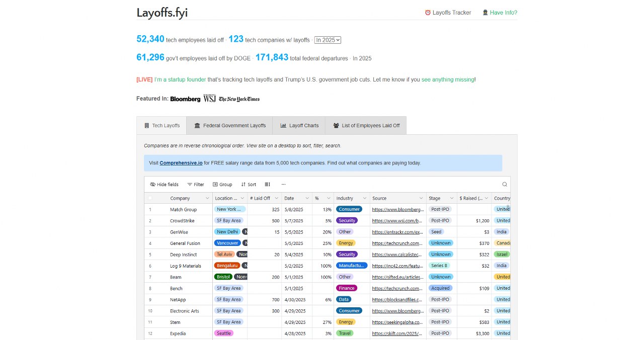
Task: Click the Manufacturing tag in Log 9 Materials row
Action: coord(352,266)
